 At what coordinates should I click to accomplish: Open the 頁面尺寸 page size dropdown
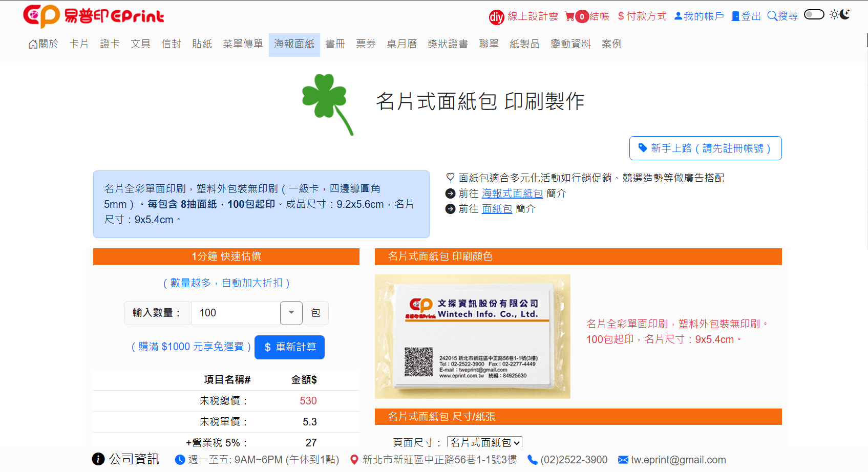tap(484, 442)
